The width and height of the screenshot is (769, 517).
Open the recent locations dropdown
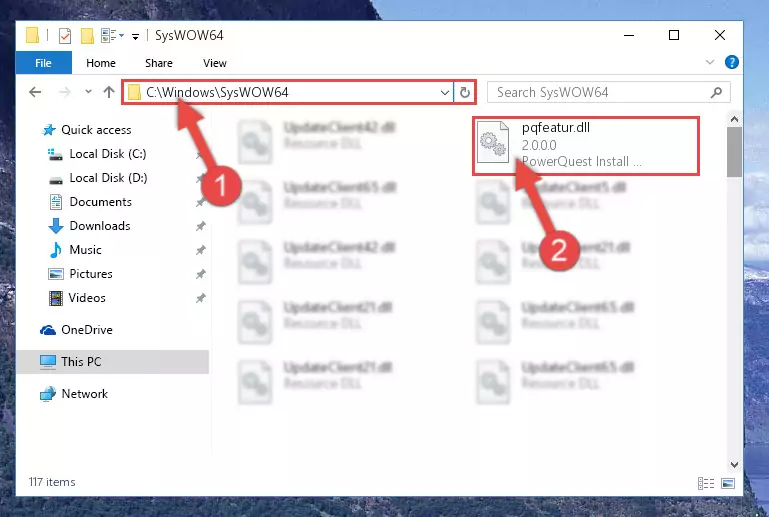pyautogui.click(x=88, y=91)
